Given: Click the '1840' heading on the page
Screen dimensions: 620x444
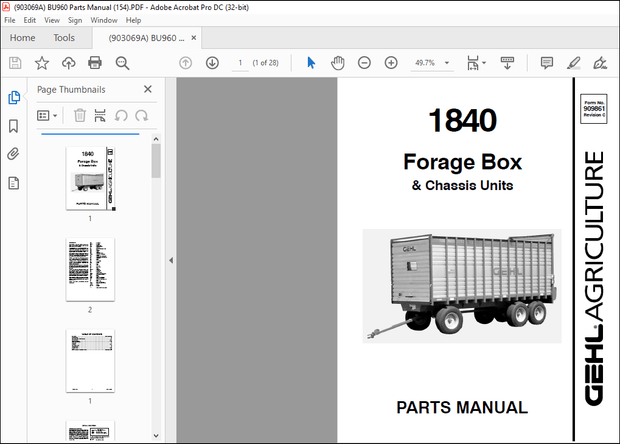Looking at the screenshot, I should (x=463, y=121).
